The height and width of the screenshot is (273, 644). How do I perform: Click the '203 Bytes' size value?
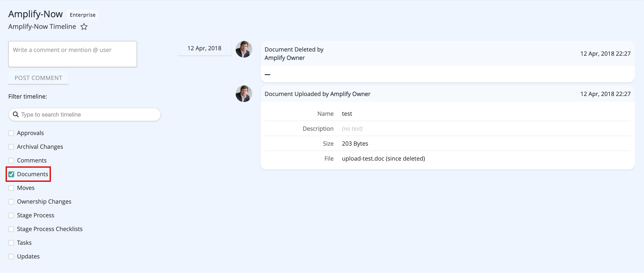[355, 144]
